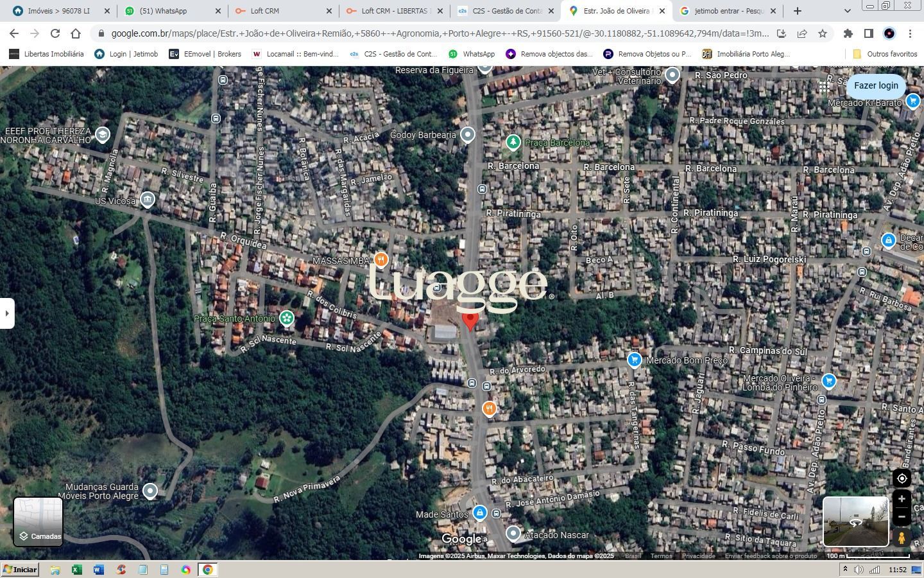
Task: Click the MASSAS MBA restaurant icon
Action: pyautogui.click(x=381, y=259)
